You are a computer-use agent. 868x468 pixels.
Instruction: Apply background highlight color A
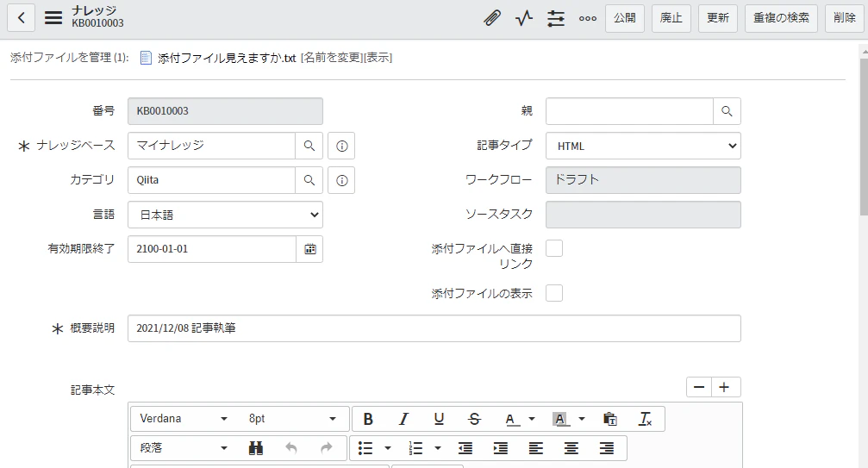coord(560,419)
